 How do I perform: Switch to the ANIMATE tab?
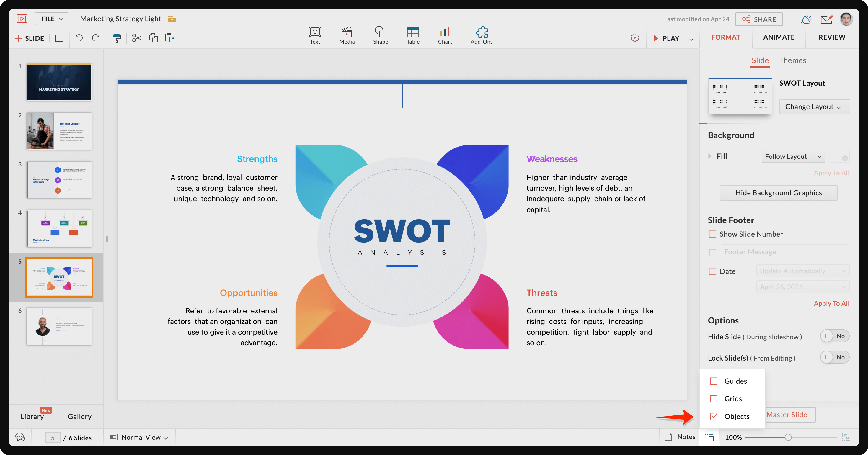779,37
